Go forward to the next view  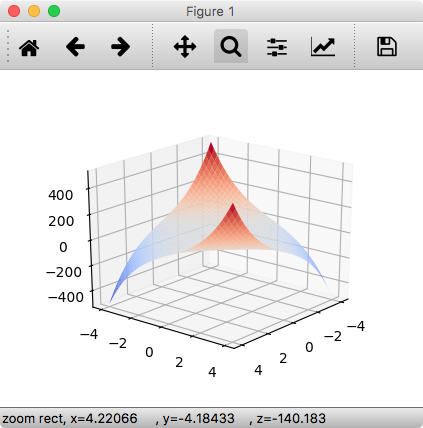pyautogui.click(x=120, y=47)
